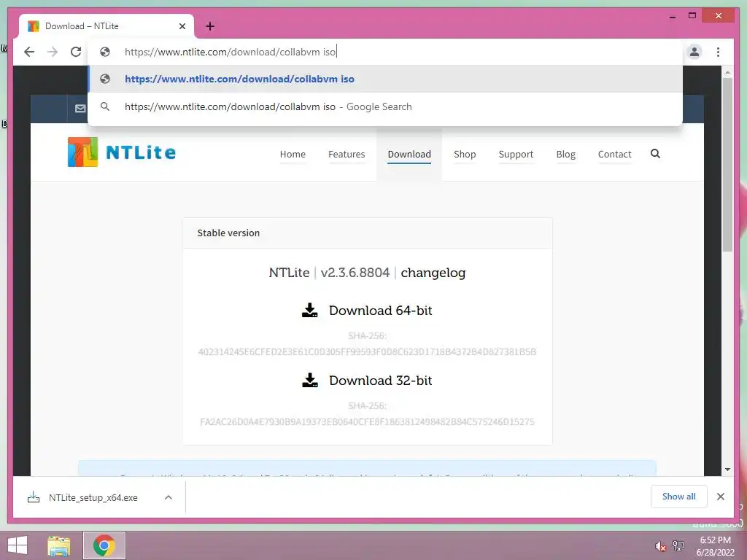
Task: Open the Features nav item
Action: [347, 155]
